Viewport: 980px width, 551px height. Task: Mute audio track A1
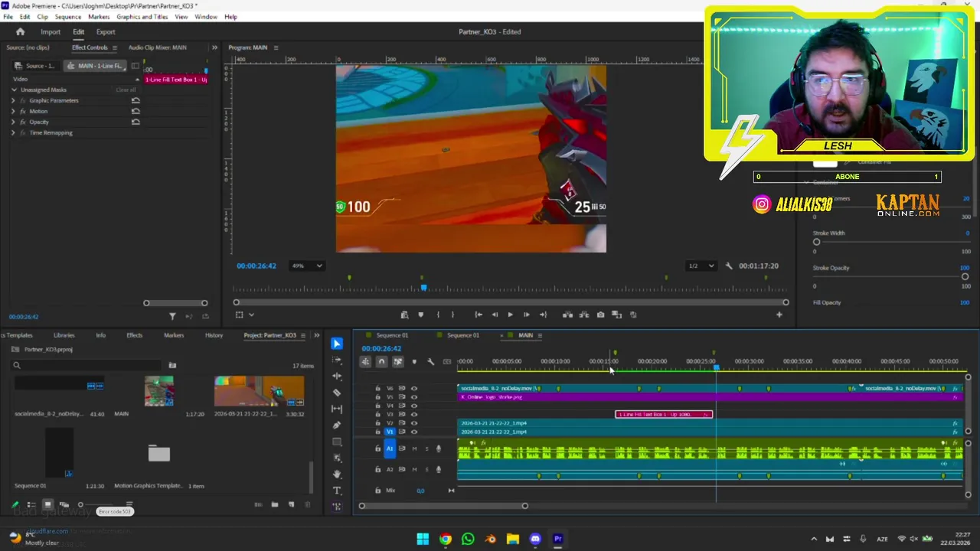click(414, 448)
